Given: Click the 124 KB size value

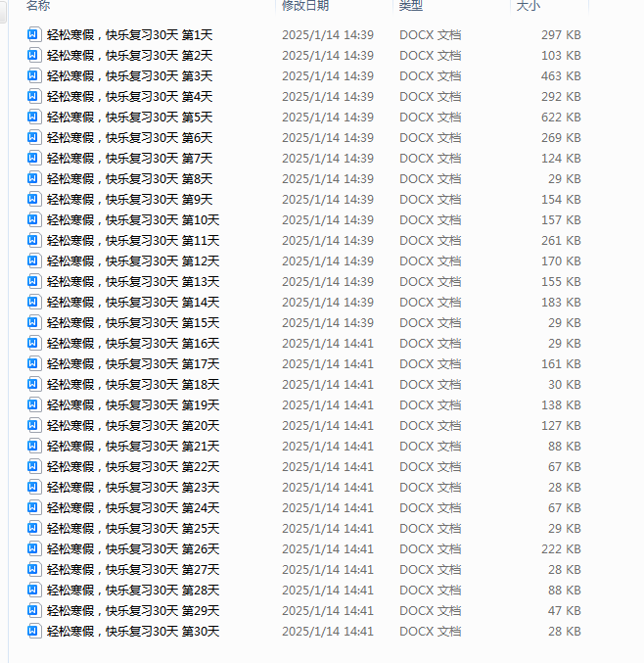Looking at the screenshot, I should tap(561, 158).
